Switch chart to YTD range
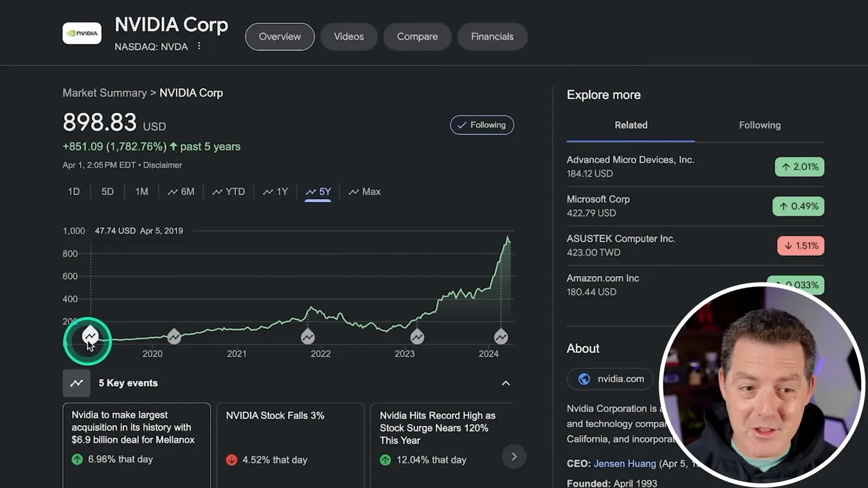This screenshot has width=868, height=488. 228,191
